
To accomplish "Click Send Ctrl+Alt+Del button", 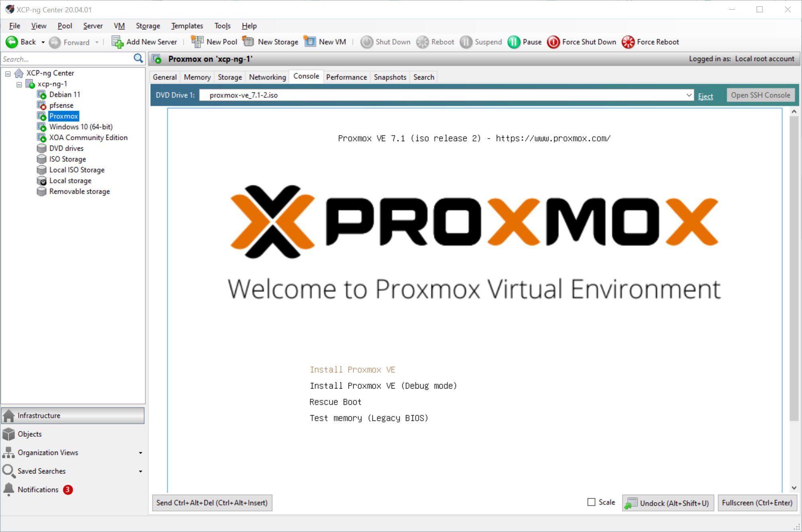I will click(x=212, y=503).
